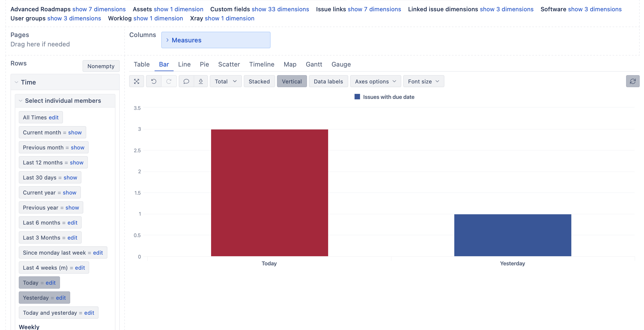Open the comment bubble icon
Image resolution: width=644 pixels, height=330 pixels.
(x=186, y=81)
